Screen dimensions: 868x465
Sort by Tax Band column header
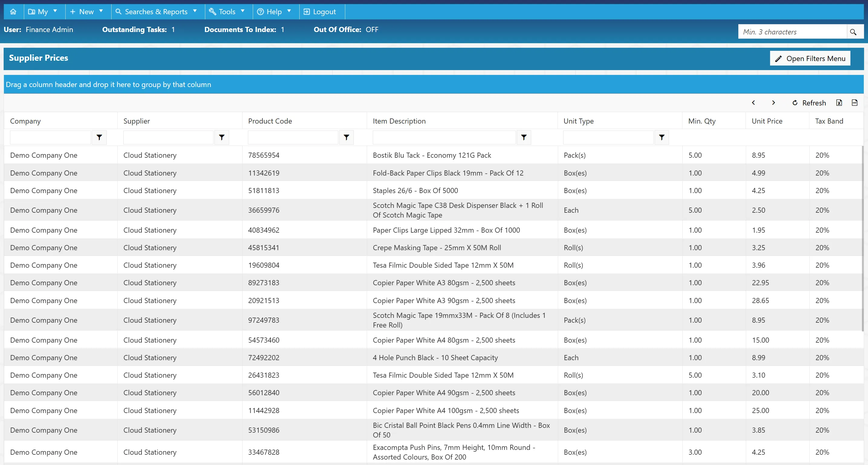pos(829,121)
